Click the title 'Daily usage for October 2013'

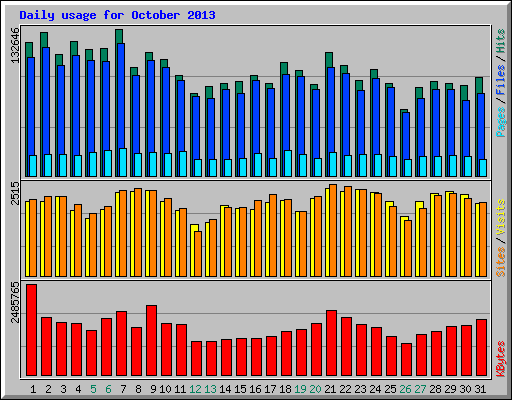pyautogui.click(x=117, y=15)
